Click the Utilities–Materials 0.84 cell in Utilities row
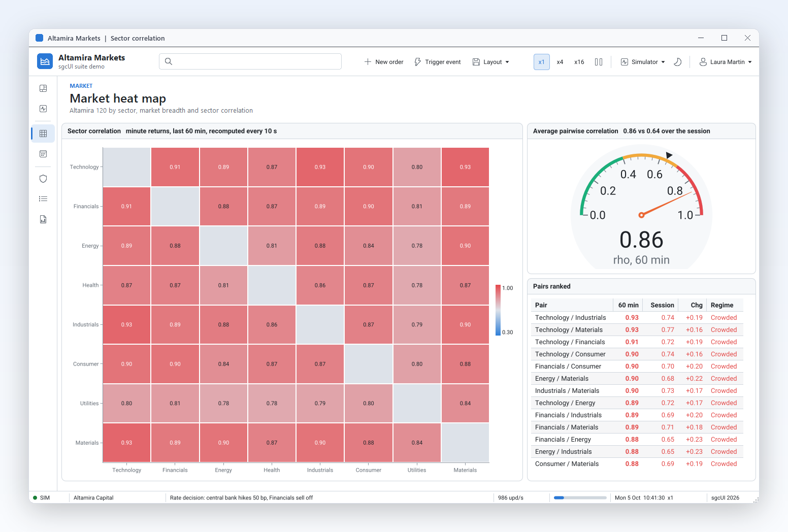This screenshot has width=788, height=532. click(465, 403)
